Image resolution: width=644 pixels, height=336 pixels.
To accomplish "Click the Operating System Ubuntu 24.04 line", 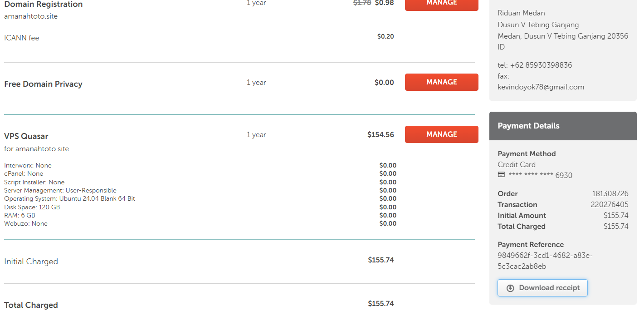I will [x=69, y=199].
